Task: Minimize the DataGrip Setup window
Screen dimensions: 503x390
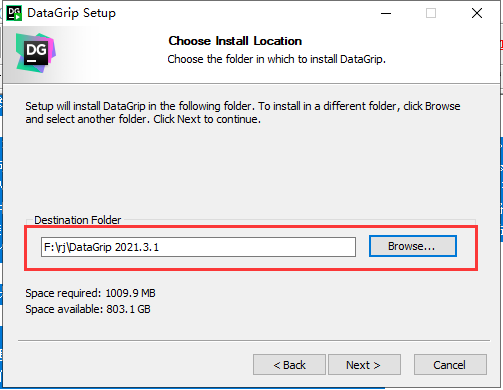Action: [386, 13]
